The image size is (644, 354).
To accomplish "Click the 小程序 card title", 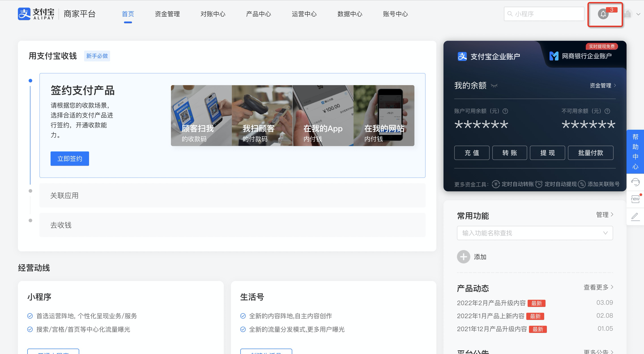I will [39, 297].
